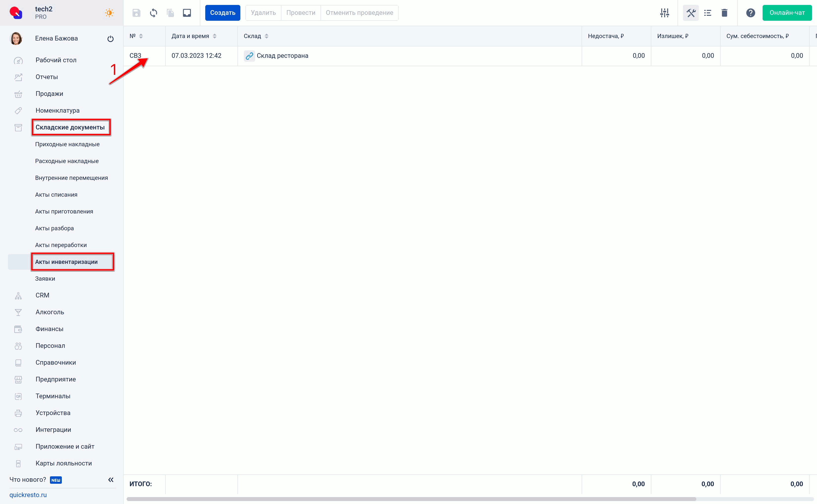Open Расходные накладные submenu

point(67,161)
